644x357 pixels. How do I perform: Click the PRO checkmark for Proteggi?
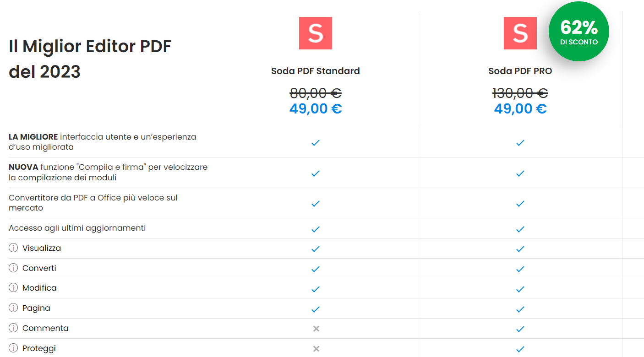[x=520, y=349]
